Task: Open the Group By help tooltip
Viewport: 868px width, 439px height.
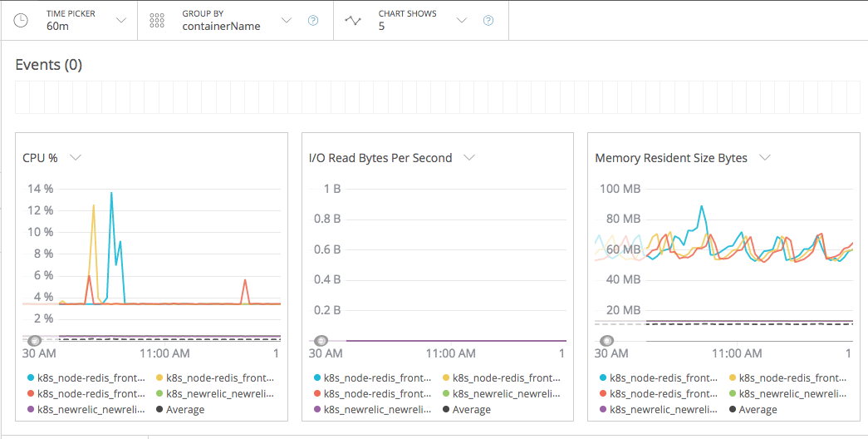Action: [313, 21]
